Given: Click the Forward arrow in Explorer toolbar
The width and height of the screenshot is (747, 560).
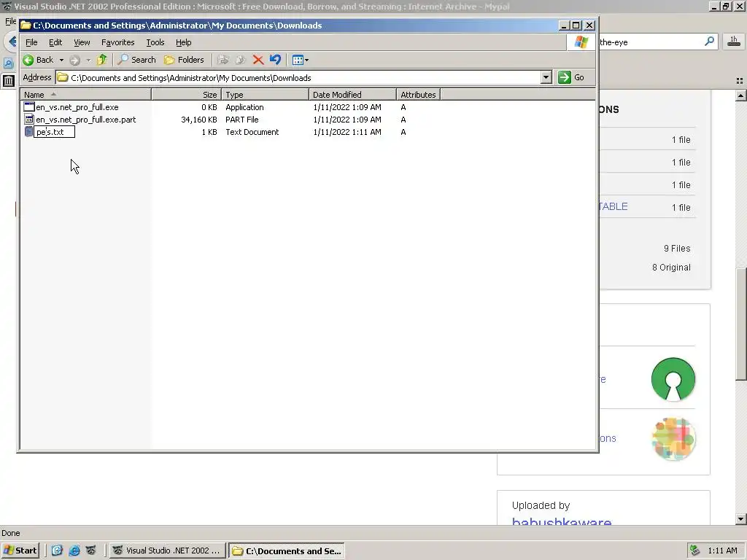Looking at the screenshot, I should (x=75, y=60).
